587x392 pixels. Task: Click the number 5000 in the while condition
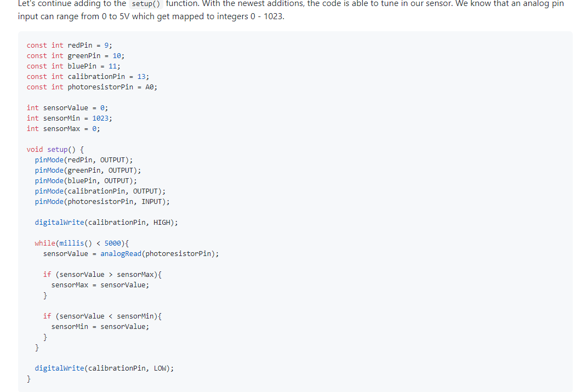point(112,243)
